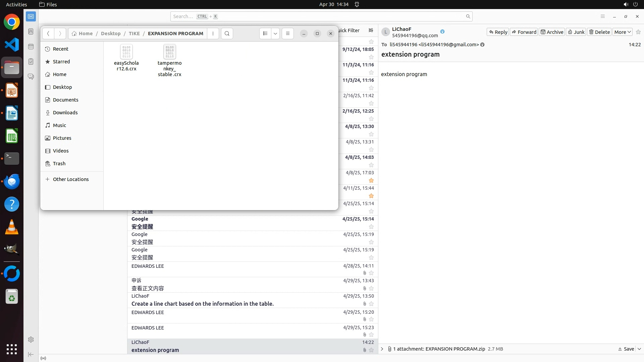Open Thunderbird chat from the sidebar
This screenshot has width=644, height=362.
pyautogui.click(x=31, y=77)
